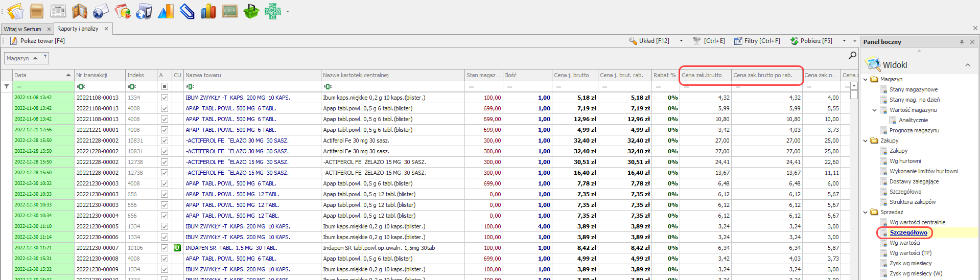Click the magnifier search icon above the grid
Screen dimensions: 980x280
point(852,55)
